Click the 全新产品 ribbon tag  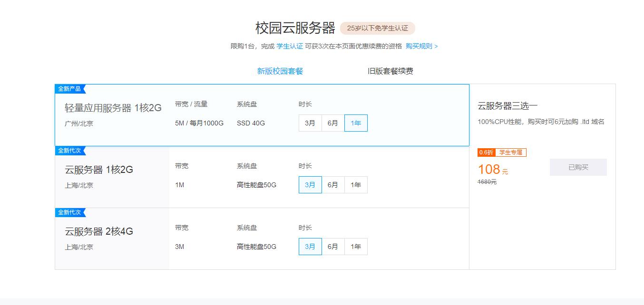[x=70, y=89]
